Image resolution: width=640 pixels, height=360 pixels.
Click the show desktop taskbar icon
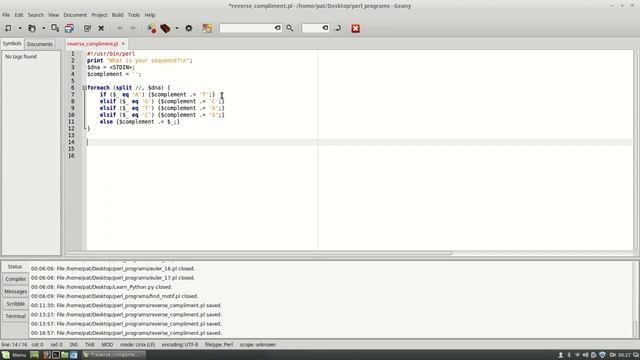34,355
